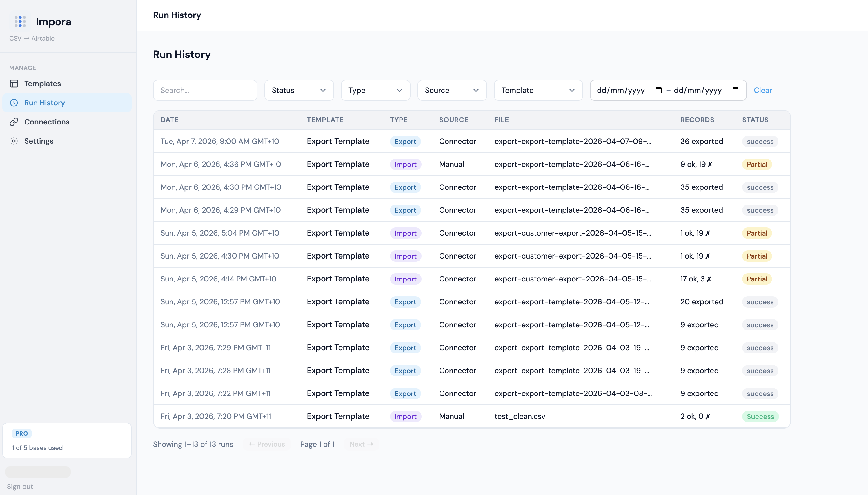Click the Previous page button

pyautogui.click(x=267, y=444)
